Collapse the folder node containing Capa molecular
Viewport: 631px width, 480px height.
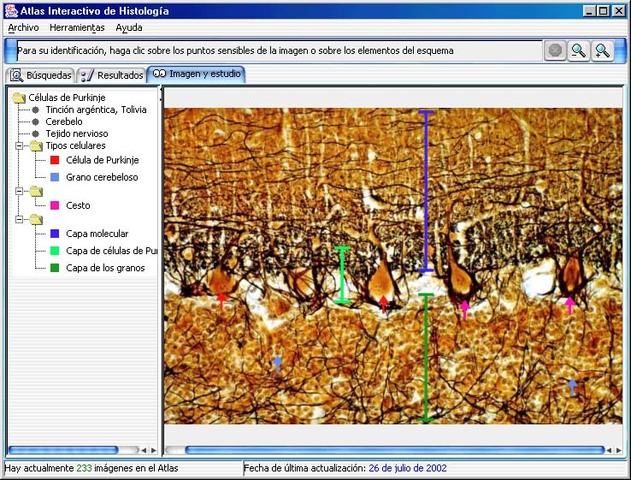(x=19, y=219)
